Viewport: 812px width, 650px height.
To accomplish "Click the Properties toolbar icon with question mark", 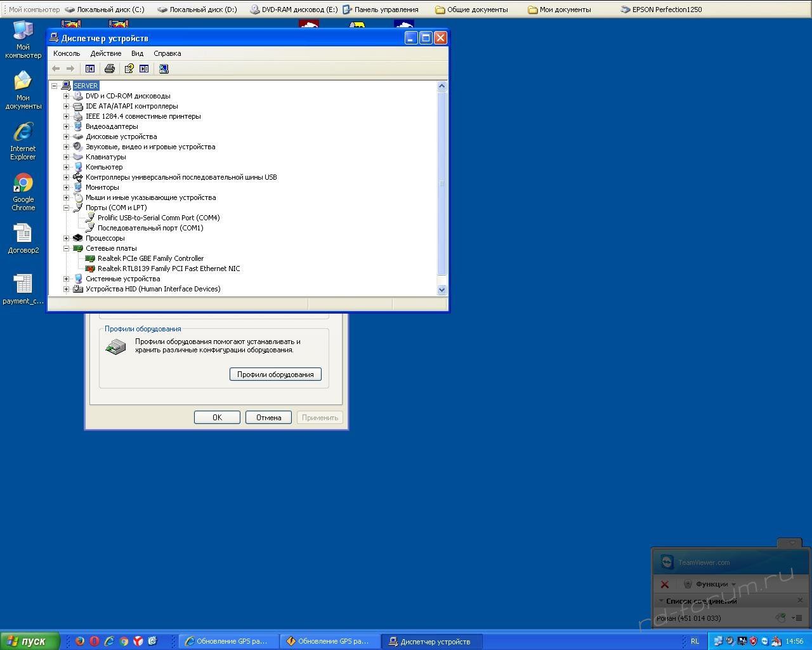I will coord(129,69).
